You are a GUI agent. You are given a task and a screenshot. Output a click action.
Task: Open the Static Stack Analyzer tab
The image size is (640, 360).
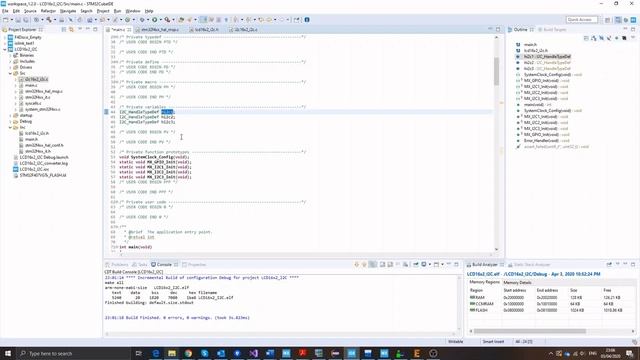pos(529,264)
